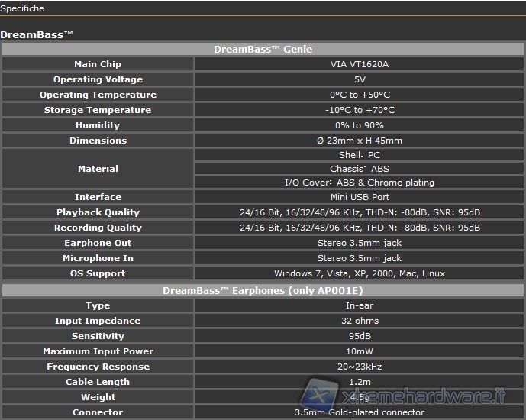Click the Recording Quality specification value
Screen dimensions: 526x420
pyautogui.click(x=360, y=228)
